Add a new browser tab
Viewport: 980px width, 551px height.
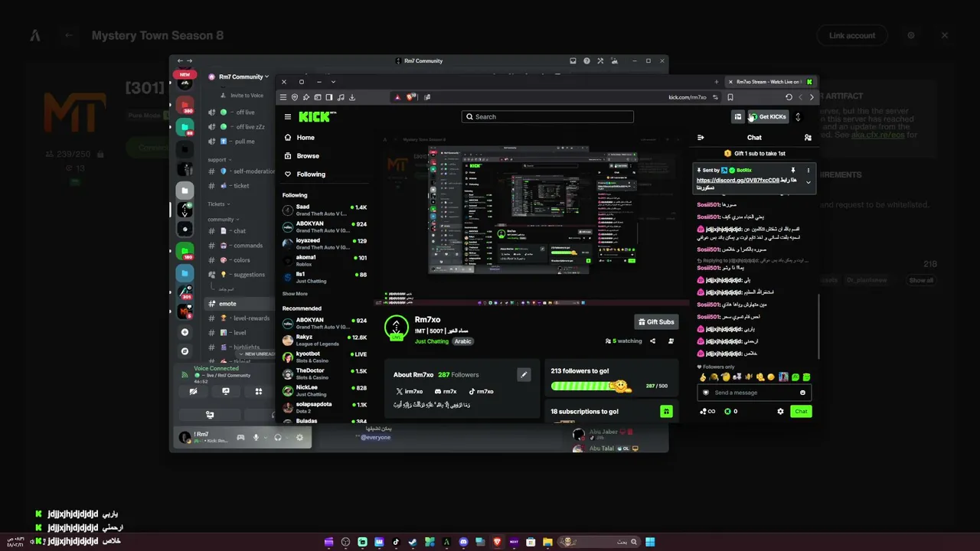click(717, 82)
